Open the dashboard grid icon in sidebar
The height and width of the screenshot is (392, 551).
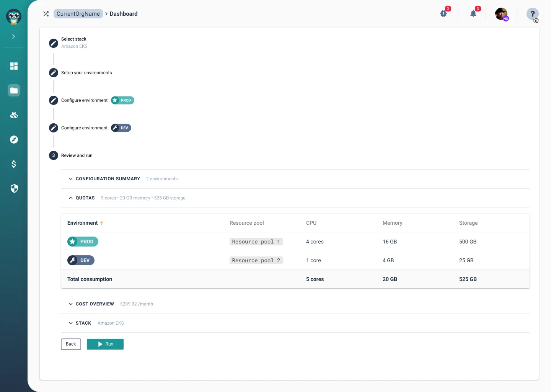tap(14, 66)
